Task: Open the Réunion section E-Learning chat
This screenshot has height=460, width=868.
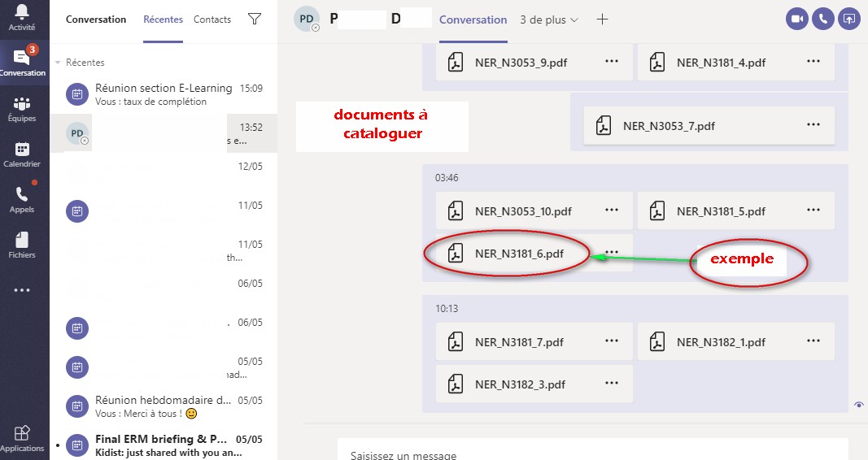Action: coord(163,93)
